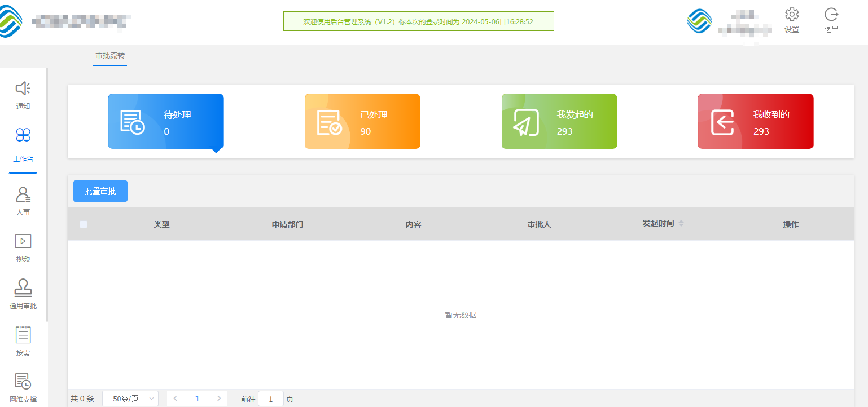The height and width of the screenshot is (407, 868).
Task: Open the 50条/页 page size dropdown
Action: (x=130, y=399)
